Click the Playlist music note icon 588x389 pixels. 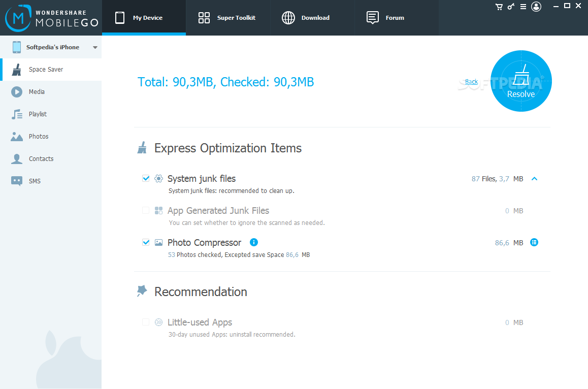[x=17, y=114]
